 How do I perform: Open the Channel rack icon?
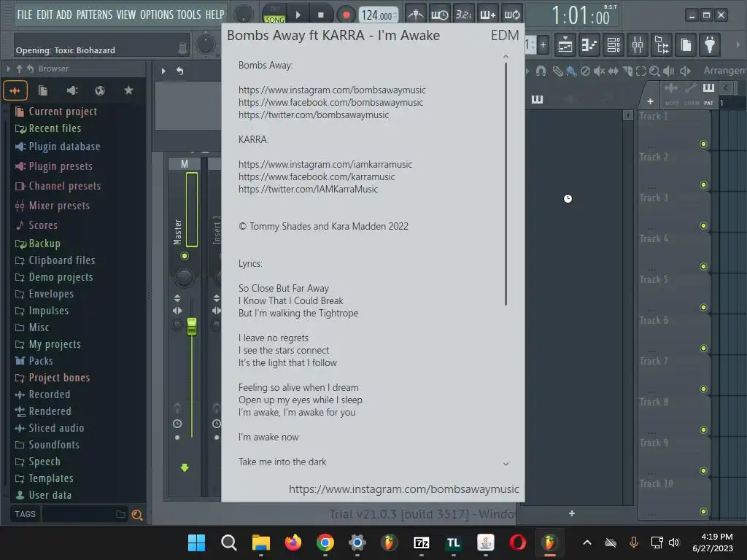click(x=614, y=45)
